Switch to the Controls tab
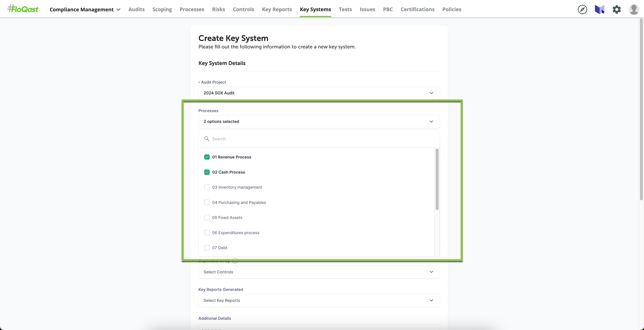Screen dimensions: 644x330 point(243,9)
